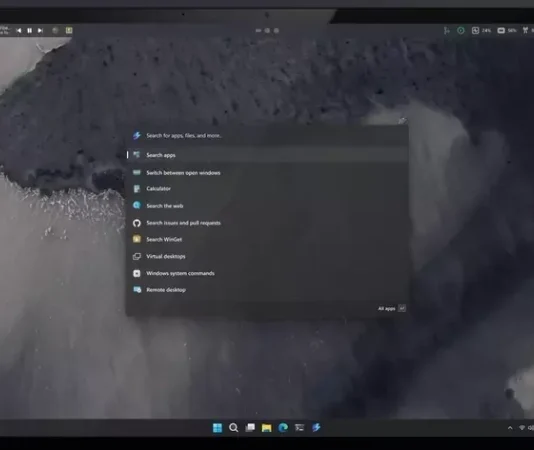This screenshot has height=450, width=534.
Task: Open the git branch indicator in top bar
Action: [x=446, y=31]
